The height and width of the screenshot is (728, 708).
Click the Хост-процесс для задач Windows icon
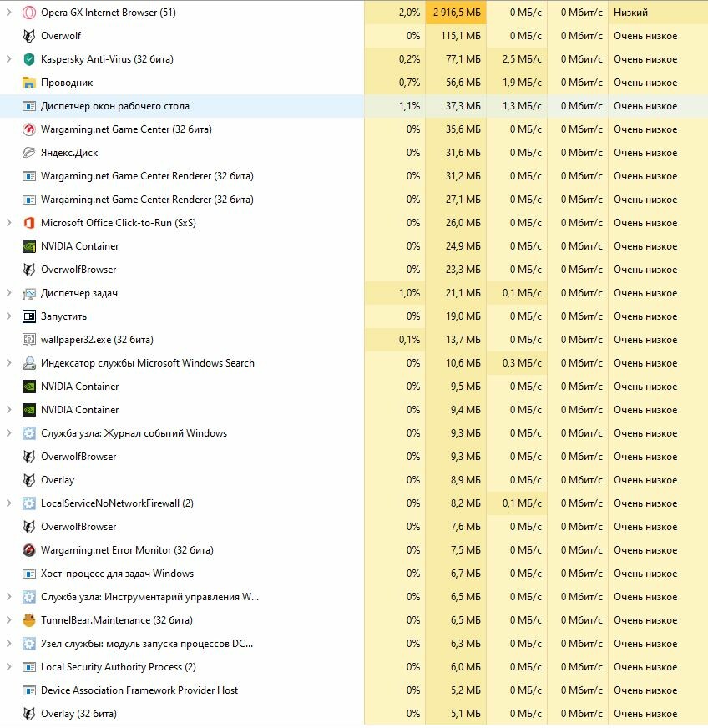coord(28,574)
